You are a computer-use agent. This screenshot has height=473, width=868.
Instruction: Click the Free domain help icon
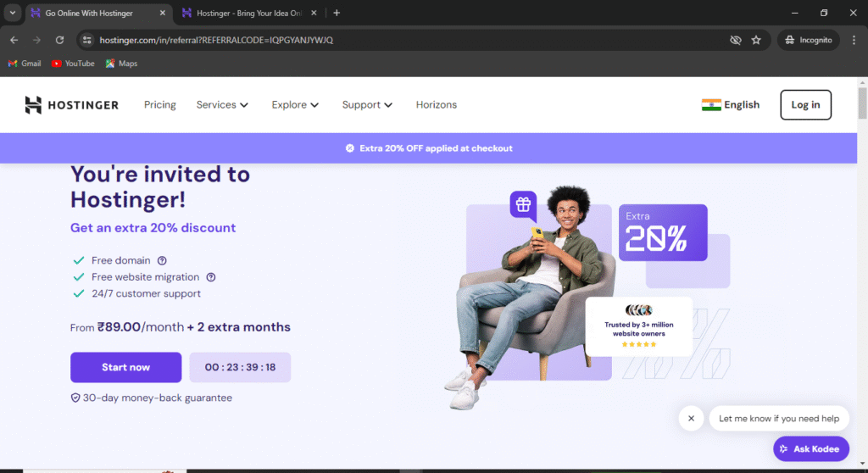point(162,260)
